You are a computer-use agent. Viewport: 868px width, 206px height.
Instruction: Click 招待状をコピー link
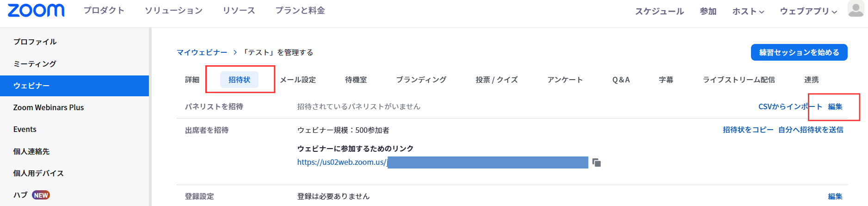tap(748, 130)
